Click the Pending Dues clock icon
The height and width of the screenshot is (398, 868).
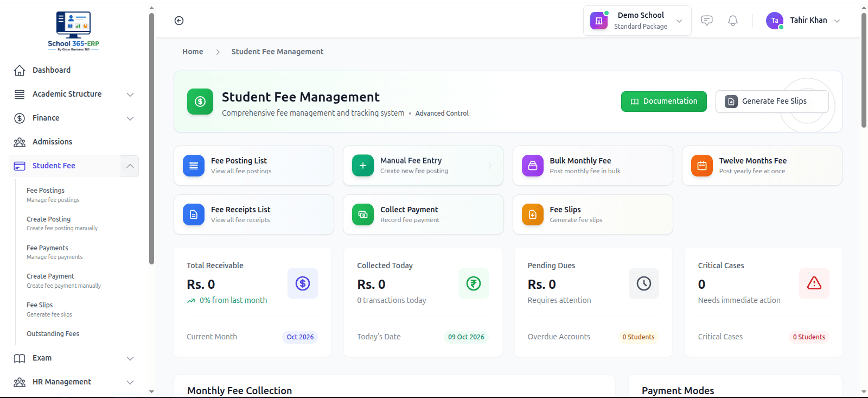[x=644, y=283]
